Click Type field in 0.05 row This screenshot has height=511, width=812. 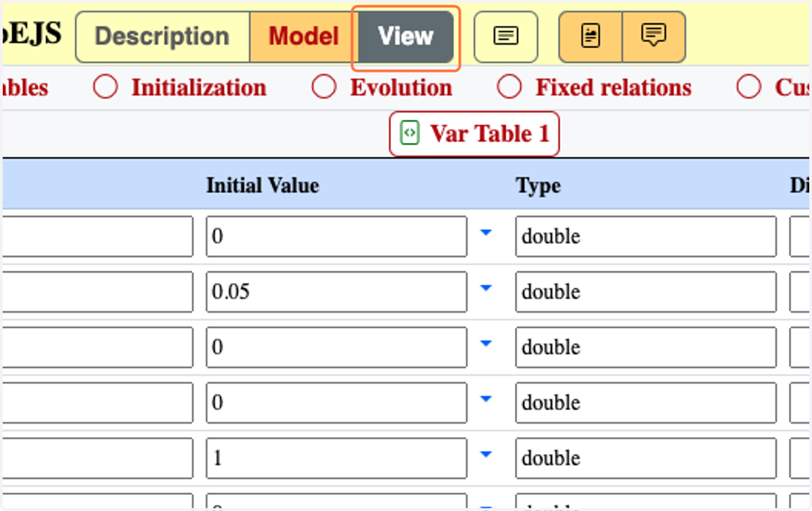coord(646,292)
